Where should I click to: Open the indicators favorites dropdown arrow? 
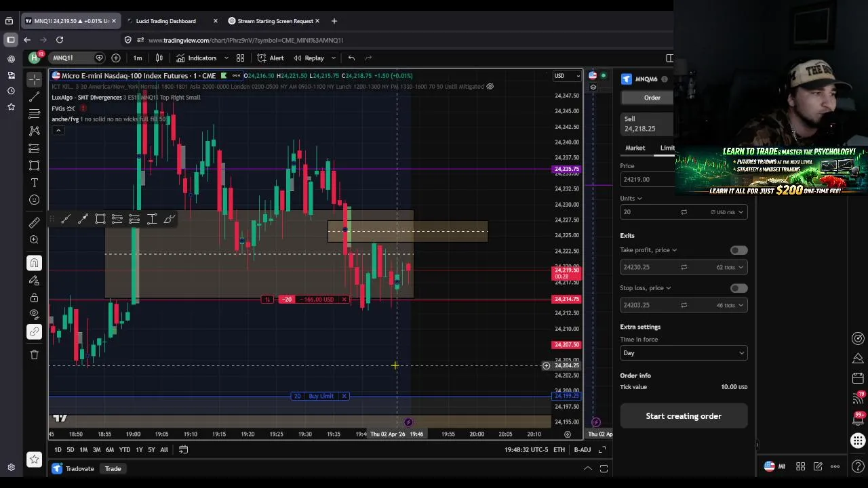[x=226, y=58]
